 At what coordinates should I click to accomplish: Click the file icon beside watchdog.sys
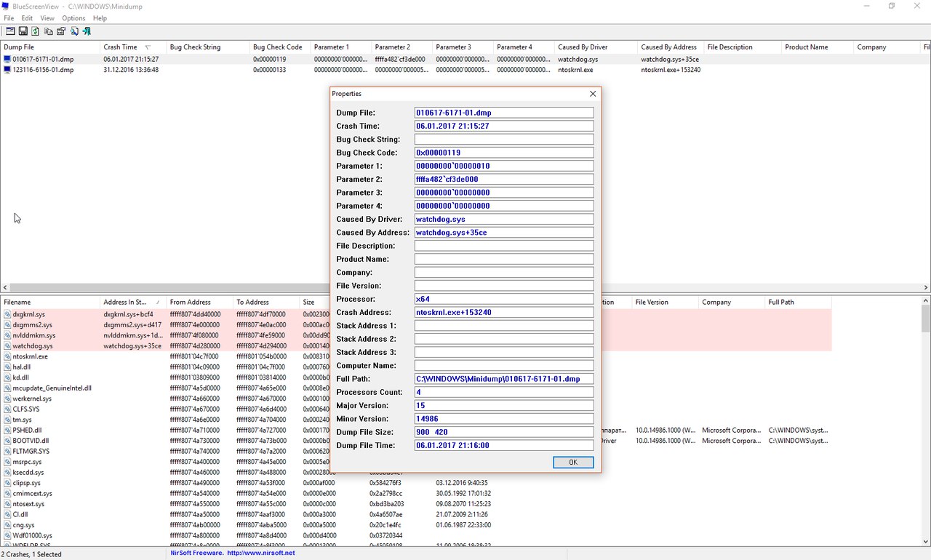(7, 346)
